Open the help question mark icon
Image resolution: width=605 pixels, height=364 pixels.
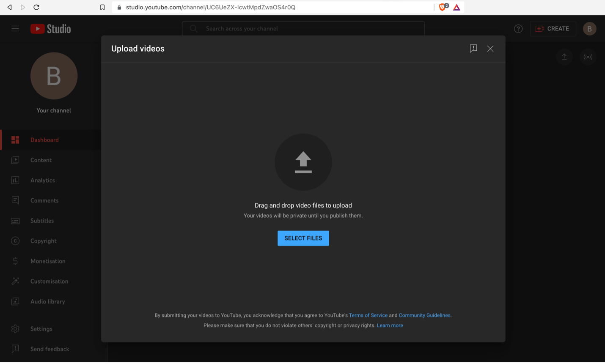[x=518, y=29]
